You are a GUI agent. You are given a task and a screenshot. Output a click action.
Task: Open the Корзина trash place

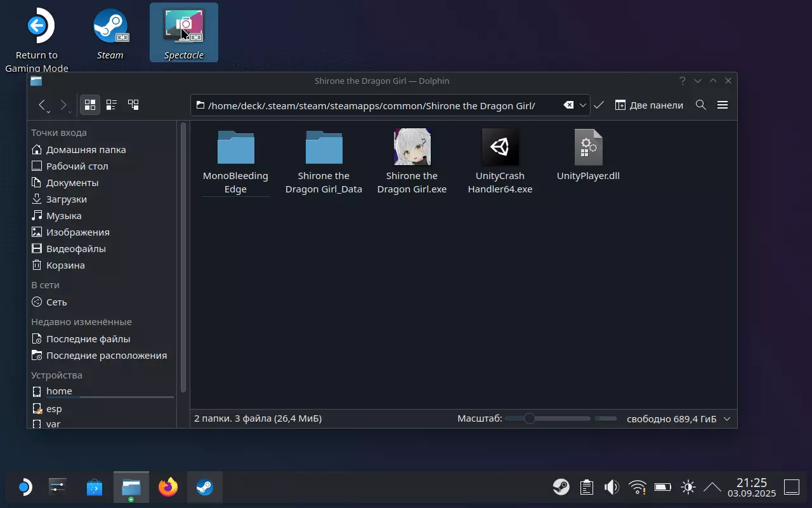point(102,265)
